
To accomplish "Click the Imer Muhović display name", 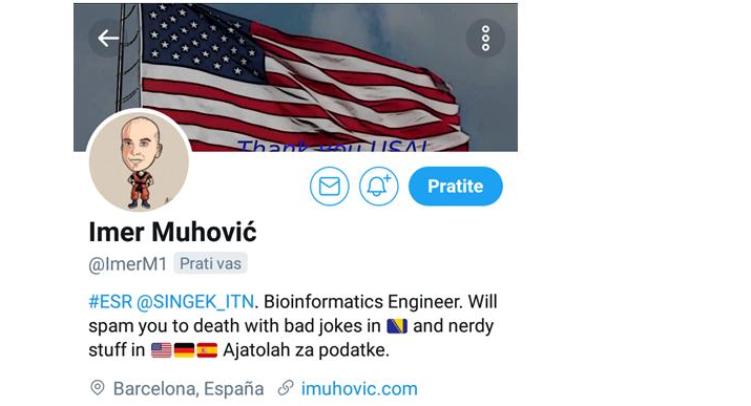I will pyautogui.click(x=172, y=232).
